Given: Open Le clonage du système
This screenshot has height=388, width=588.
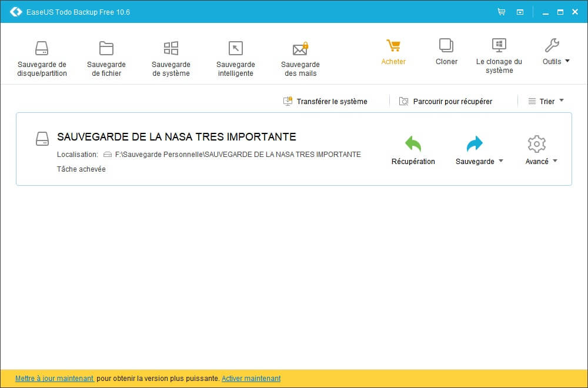Looking at the screenshot, I should (499, 55).
